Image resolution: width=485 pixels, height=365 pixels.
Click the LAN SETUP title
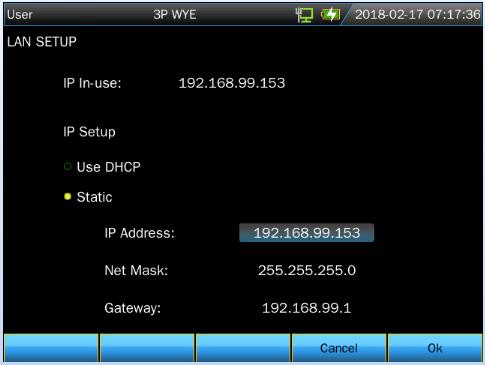tap(42, 42)
